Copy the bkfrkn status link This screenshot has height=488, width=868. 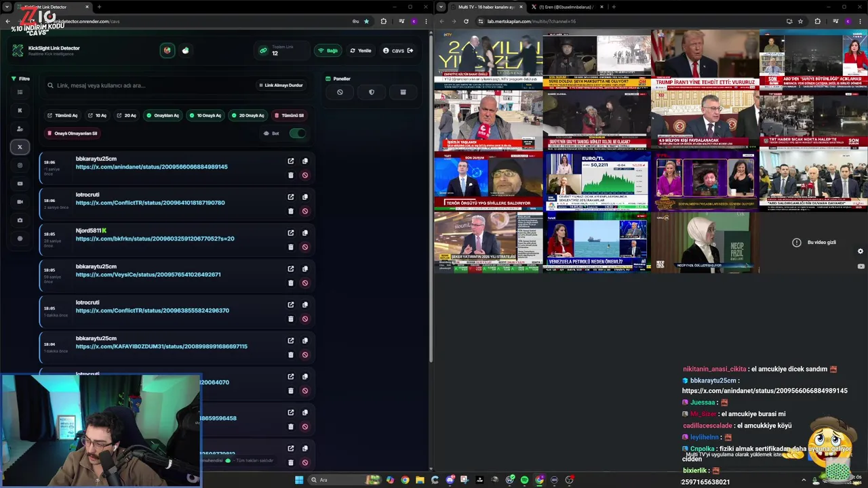[x=305, y=232]
